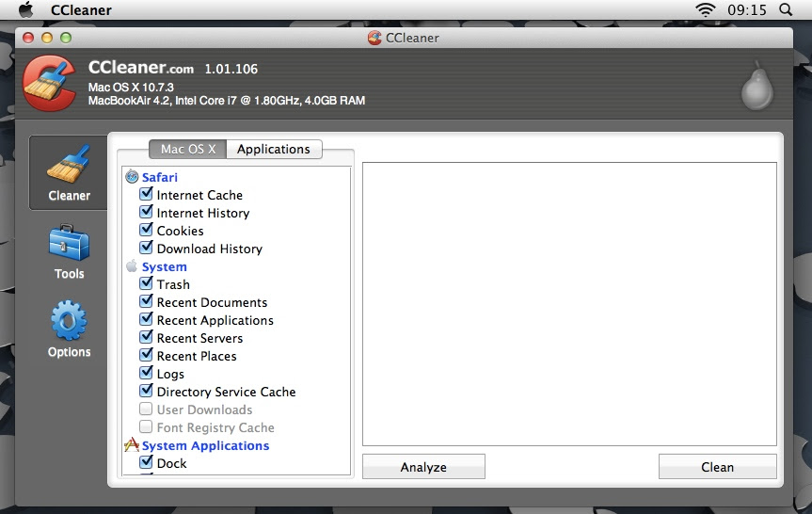Click the CCleaner.com title text

coord(141,68)
